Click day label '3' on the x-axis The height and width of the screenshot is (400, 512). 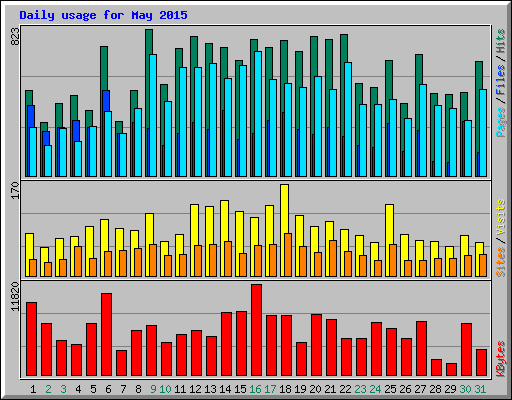[63, 389]
